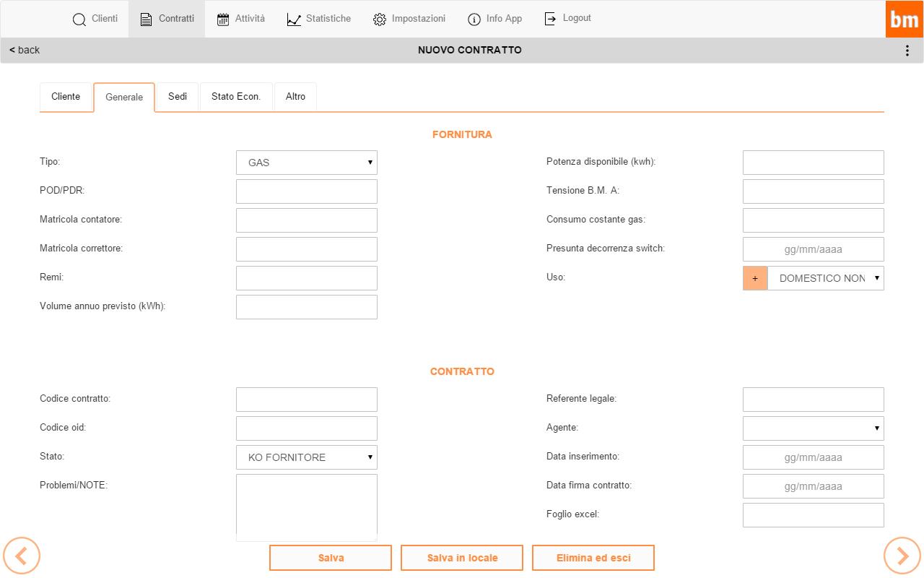The height and width of the screenshot is (578, 924).
Task: Focus the Matricola correttore field
Action: pos(307,249)
